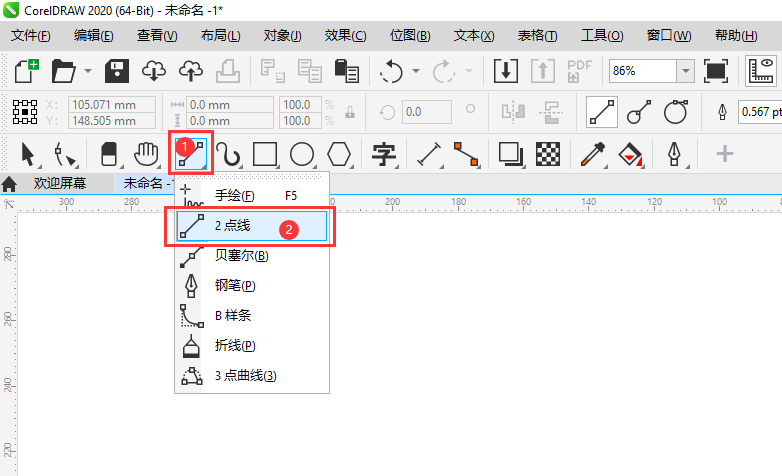Save the document with the floppy icon
782x476 pixels.
coord(117,71)
